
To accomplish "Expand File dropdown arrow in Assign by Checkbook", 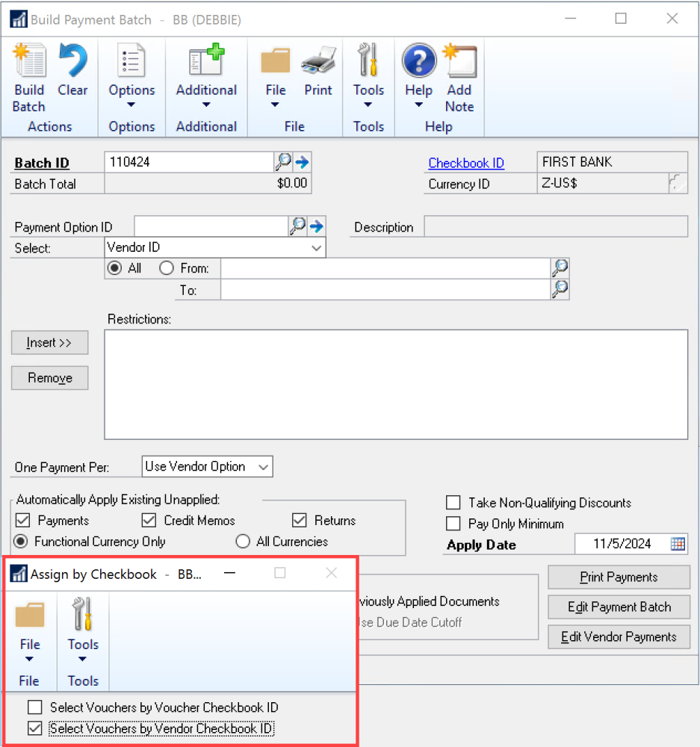I will [x=30, y=659].
